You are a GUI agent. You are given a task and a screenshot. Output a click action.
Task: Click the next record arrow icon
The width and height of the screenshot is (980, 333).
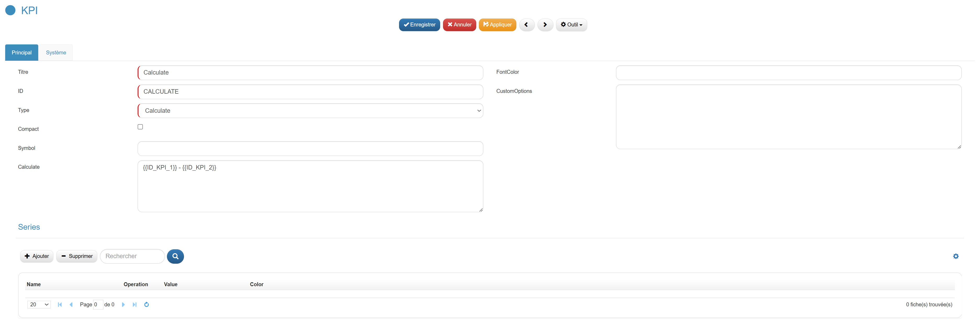pyautogui.click(x=545, y=25)
